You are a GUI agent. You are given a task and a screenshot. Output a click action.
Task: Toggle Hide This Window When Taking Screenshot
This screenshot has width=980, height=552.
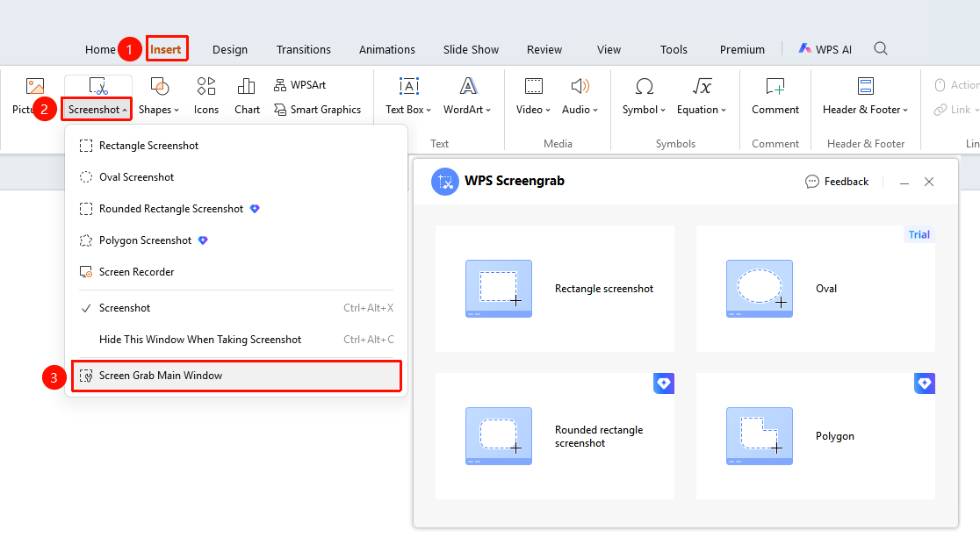(x=236, y=340)
